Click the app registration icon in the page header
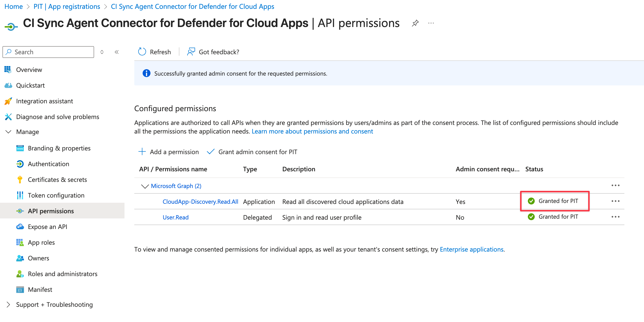644x322 pixels. point(11,26)
